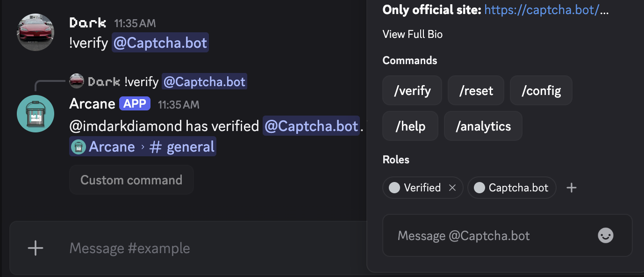Click the add role plus icon

click(x=571, y=187)
